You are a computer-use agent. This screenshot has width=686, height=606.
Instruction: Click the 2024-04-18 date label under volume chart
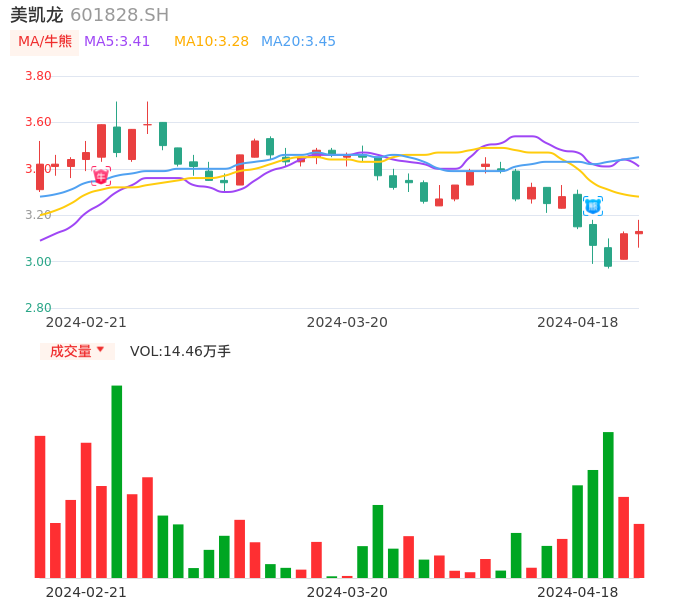pyautogui.click(x=577, y=592)
